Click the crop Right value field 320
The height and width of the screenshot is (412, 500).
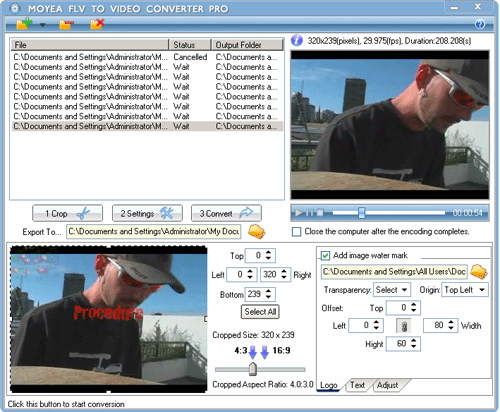tap(270, 275)
